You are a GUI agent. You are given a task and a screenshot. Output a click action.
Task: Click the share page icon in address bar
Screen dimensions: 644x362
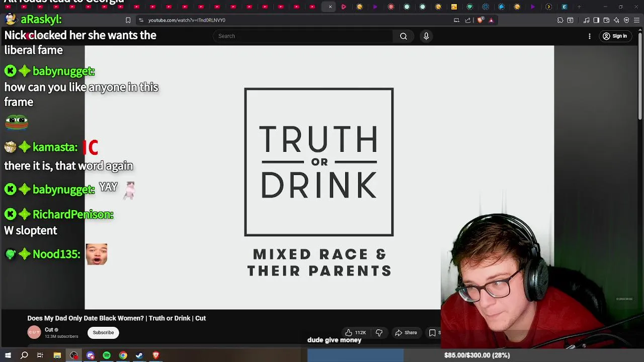(468, 20)
